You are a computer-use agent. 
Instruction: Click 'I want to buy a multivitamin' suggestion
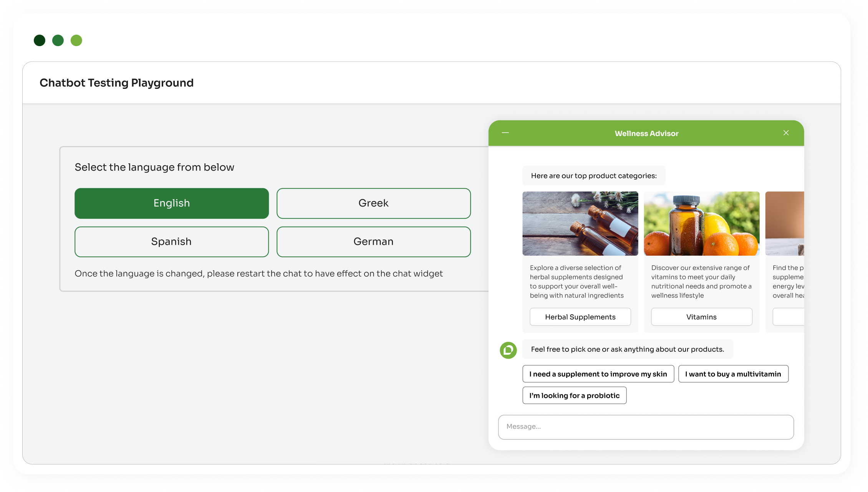point(734,374)
